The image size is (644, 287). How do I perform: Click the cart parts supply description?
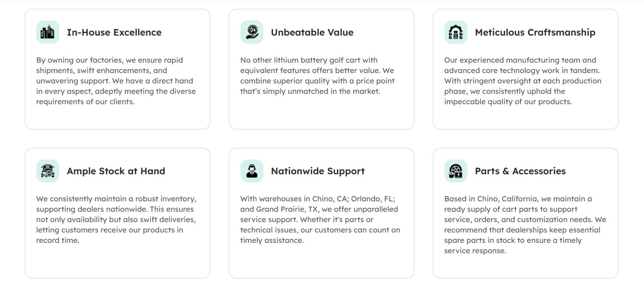525,225
